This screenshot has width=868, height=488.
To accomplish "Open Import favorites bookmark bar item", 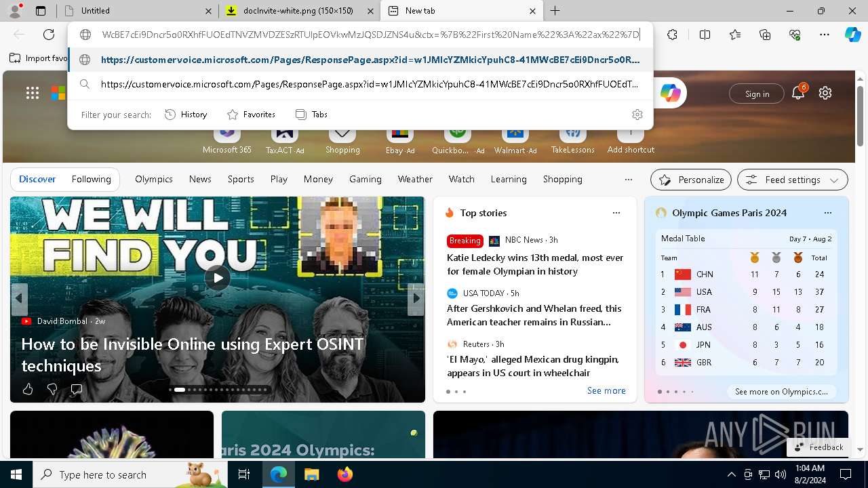I will (x=39, y=58).
